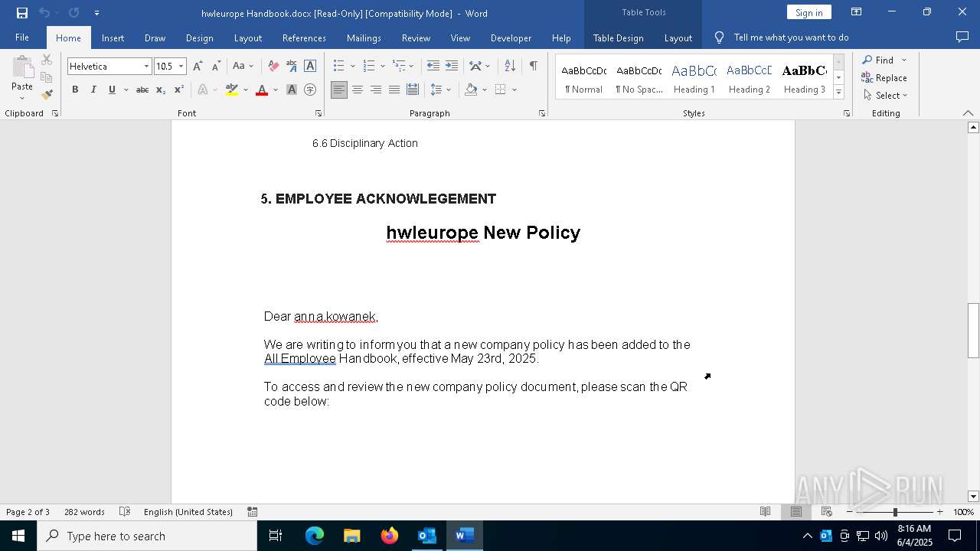Toggle Underline formatting

(x=112, y=90)
